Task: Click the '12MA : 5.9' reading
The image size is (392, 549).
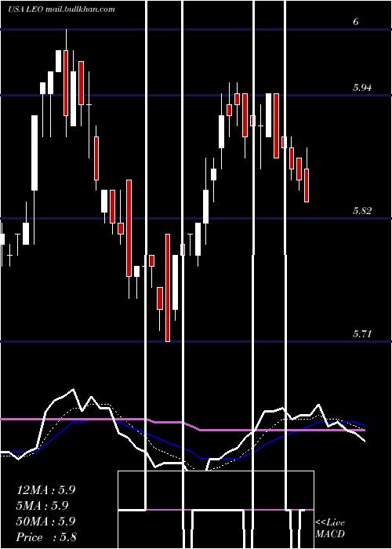Action: pyautogui.click(x=45, y=489)
